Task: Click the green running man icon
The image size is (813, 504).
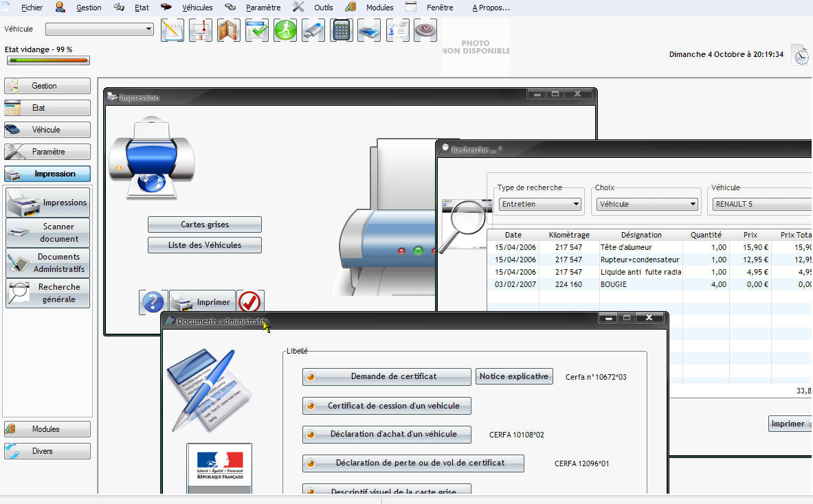Action: (x=285, y=31)
